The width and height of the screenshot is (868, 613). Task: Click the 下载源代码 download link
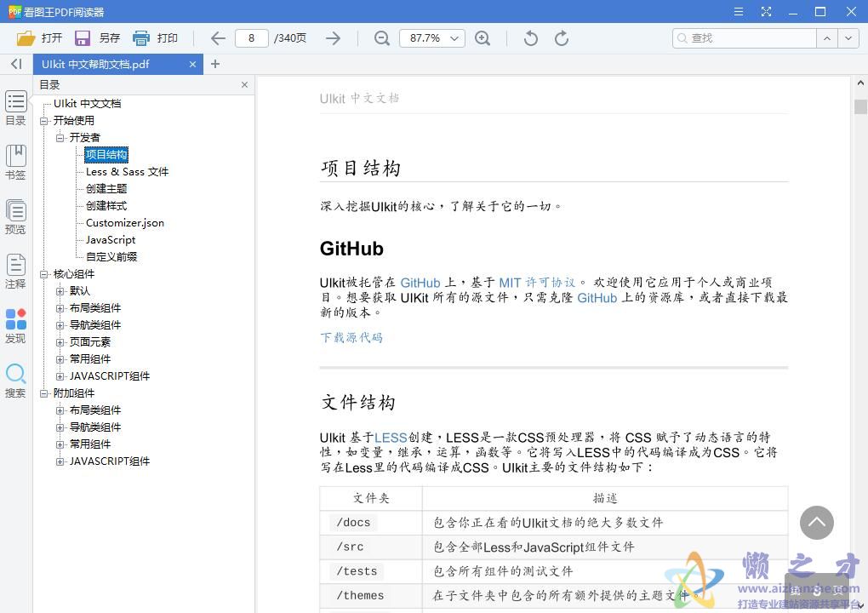[x=351, y=337]
